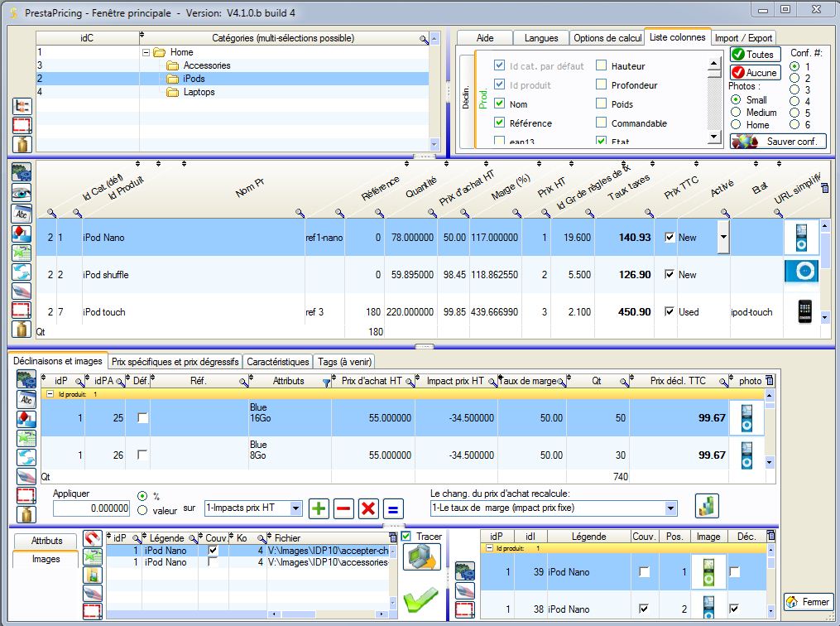
Task: Click the green star sheet icon beside the Déclinaisons grid
Action: (26, 438)
